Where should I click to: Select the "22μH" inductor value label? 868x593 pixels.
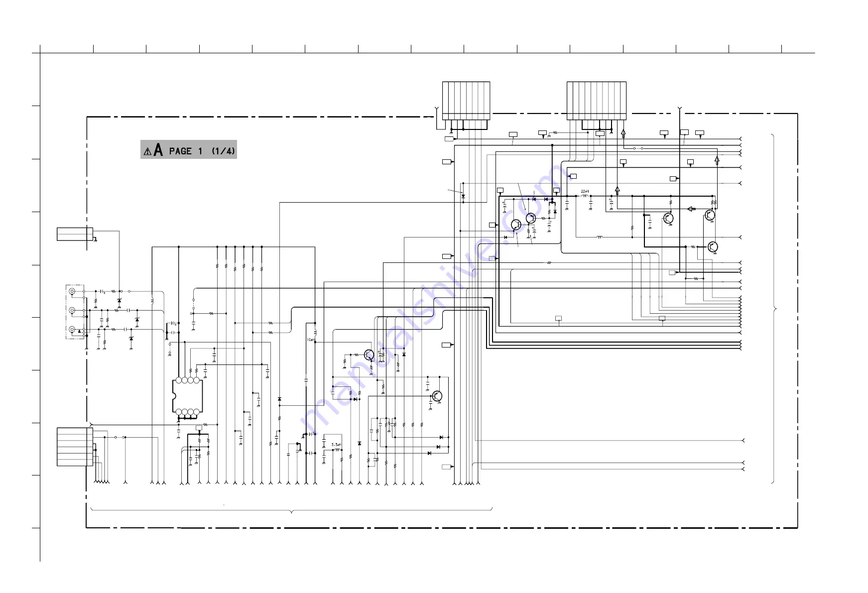point(585,192)
